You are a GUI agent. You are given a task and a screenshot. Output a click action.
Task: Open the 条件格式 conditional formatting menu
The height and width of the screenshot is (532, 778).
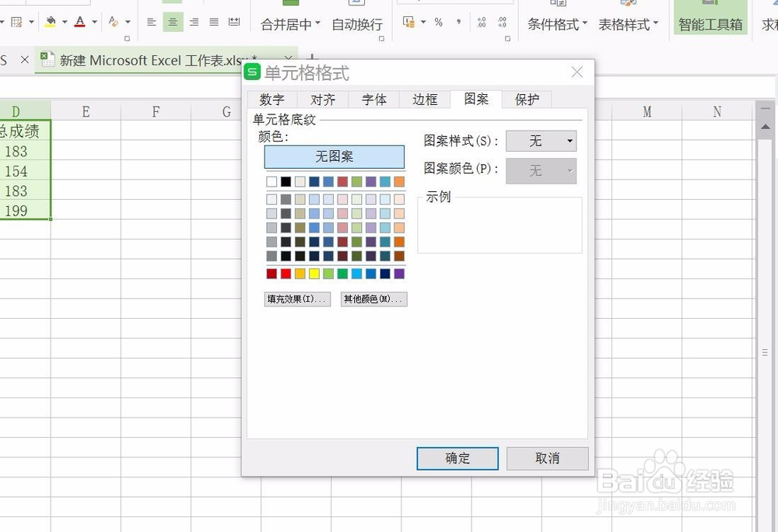coord(554,24)
